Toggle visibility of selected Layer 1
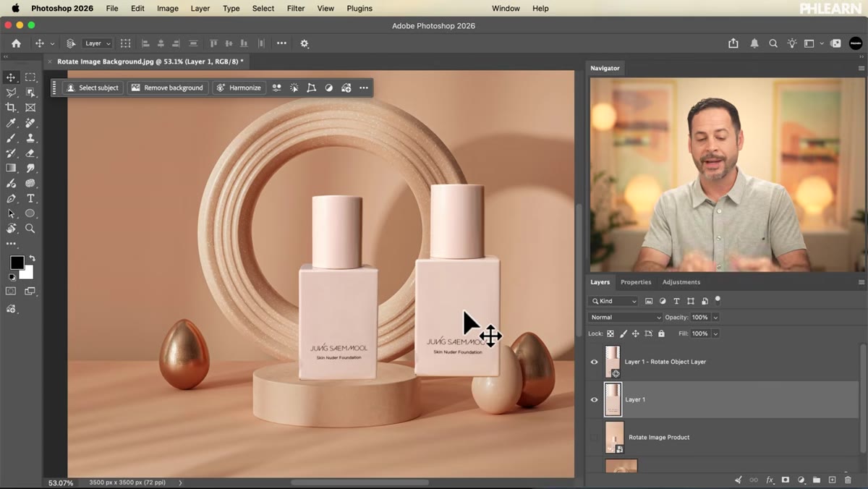 (595, 399)
